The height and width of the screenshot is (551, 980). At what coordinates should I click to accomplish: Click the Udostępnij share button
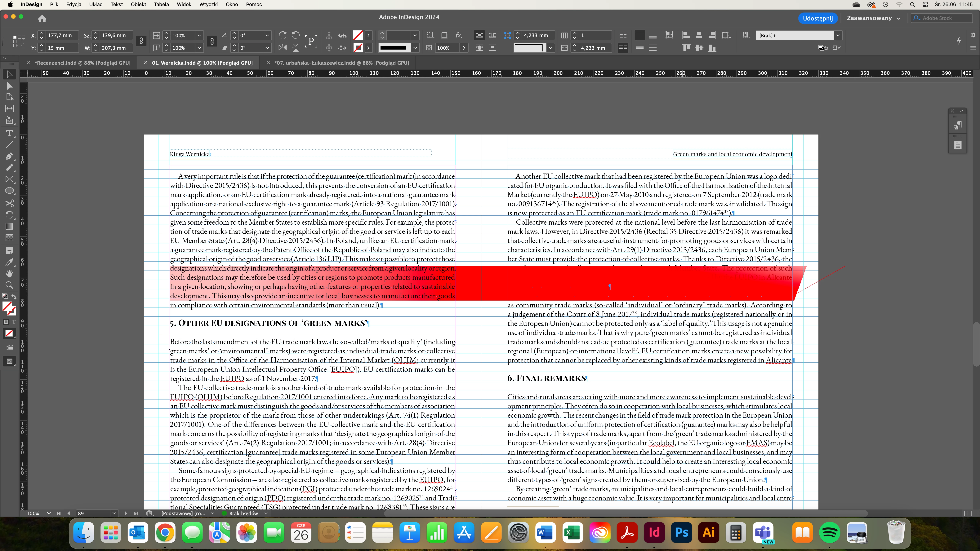(817, 18)
